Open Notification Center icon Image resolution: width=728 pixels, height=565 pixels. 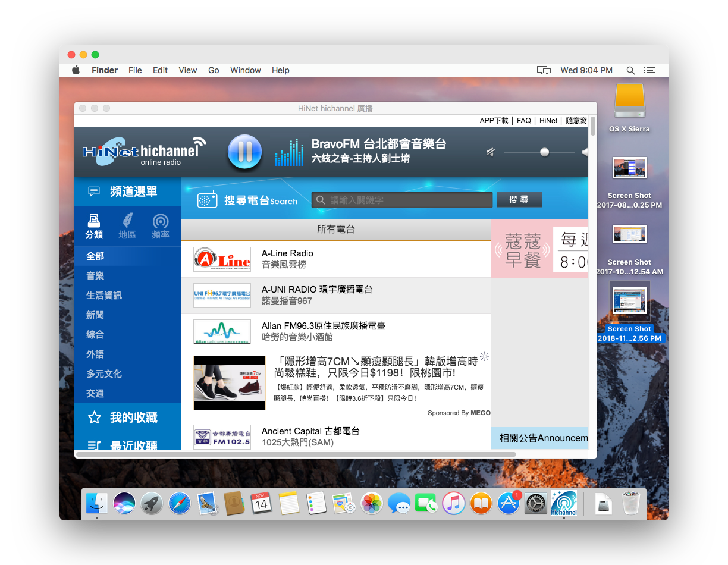(649, 70)
